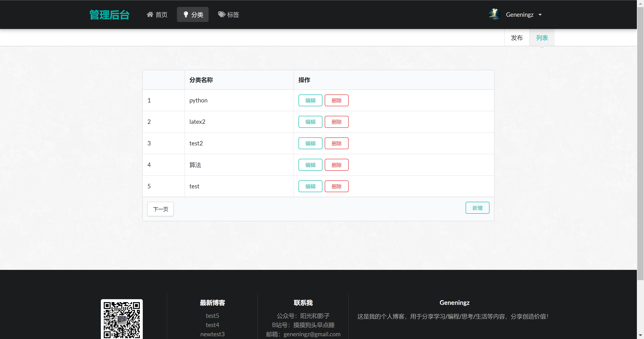Image resolution: width=644 pixels, height=339 pixels.
Task: Click 下一页 pagination button
Action: pos(160,209)
